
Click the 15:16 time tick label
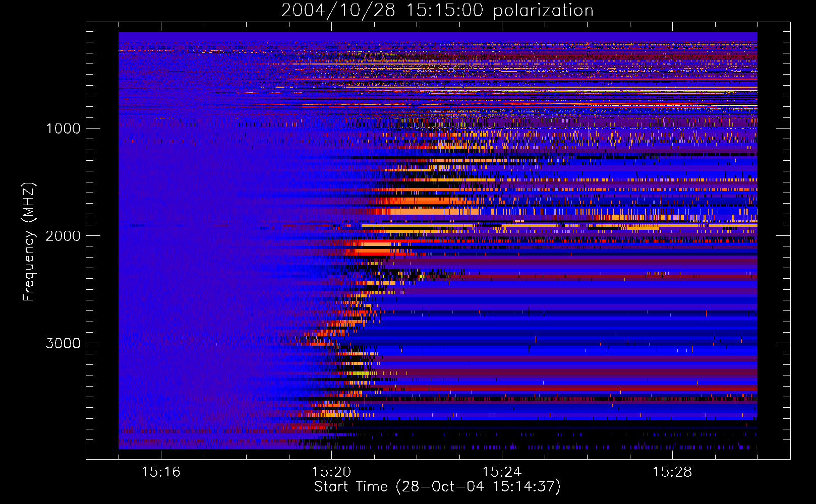point(161,472)
